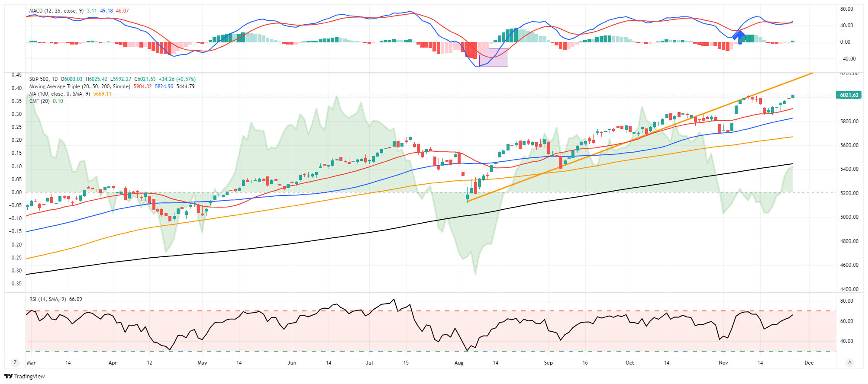Screen dimensions: 868x384
Task: Click the RSI value 66.09
Action: (75, 299)
